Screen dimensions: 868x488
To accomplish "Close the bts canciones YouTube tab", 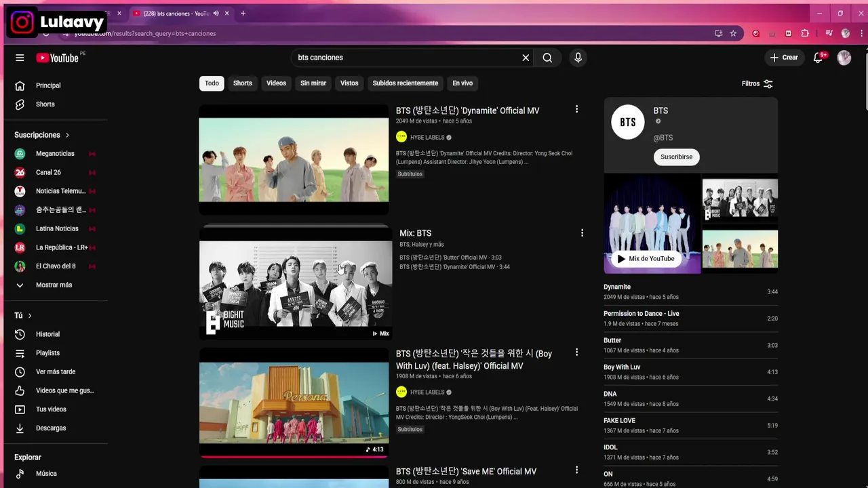I will (227, 14).
